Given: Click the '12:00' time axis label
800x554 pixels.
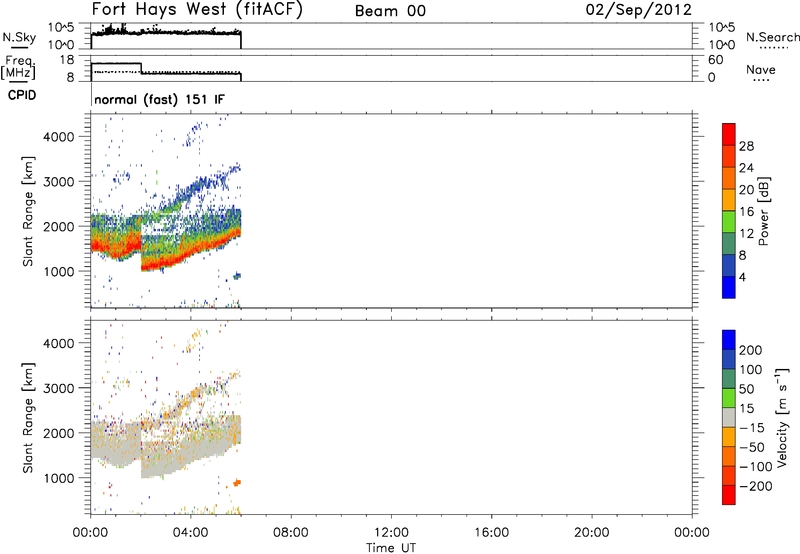Looking at the screenshot, I should tap(391, 533).
